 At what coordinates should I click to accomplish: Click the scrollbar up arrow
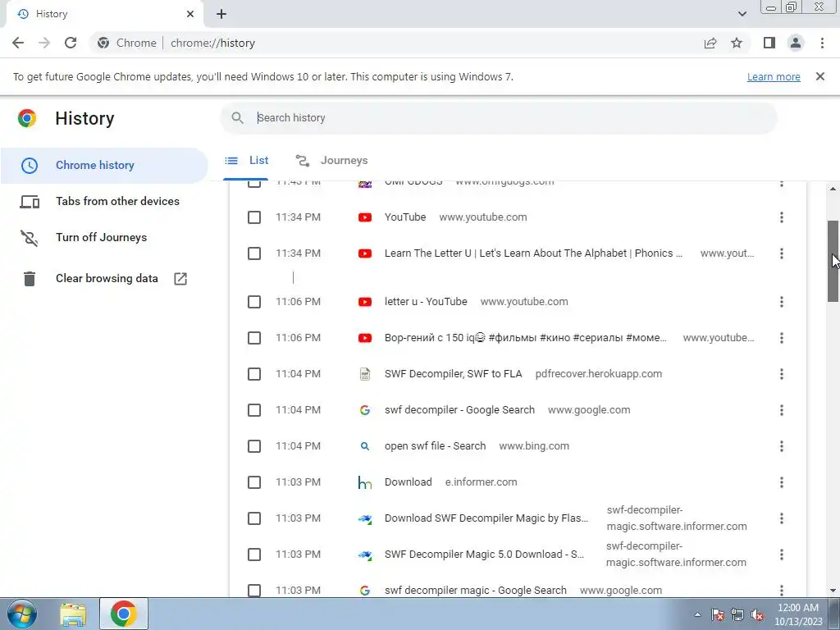[x=833, y=189]
